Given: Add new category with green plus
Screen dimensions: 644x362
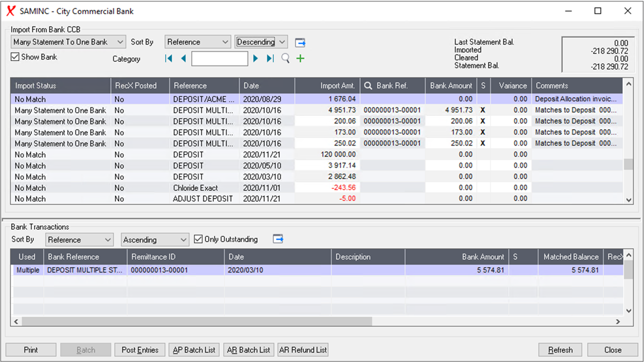Looking at the screenshot, I should [300, 59].
